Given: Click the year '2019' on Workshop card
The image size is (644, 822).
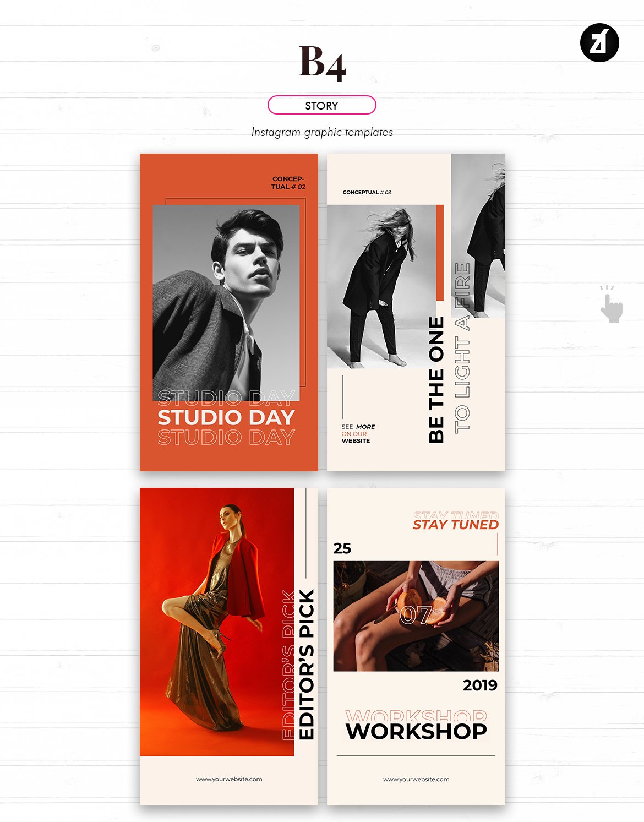Looking at the screenshot, I should tap(480, 685).
